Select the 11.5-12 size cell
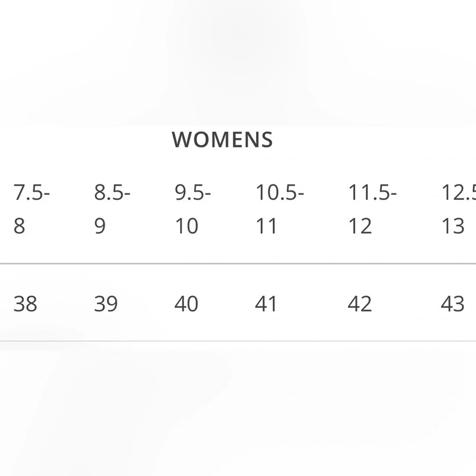 pos(373,209)
